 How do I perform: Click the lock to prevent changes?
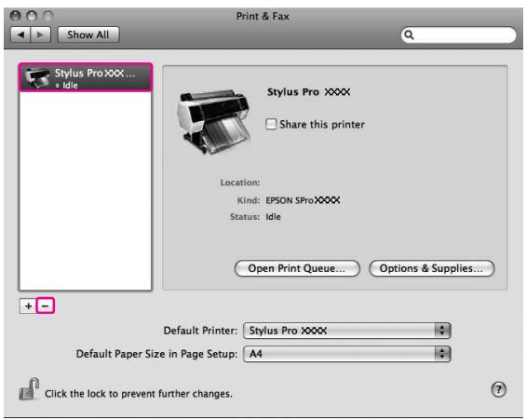(x=29, y=389)
